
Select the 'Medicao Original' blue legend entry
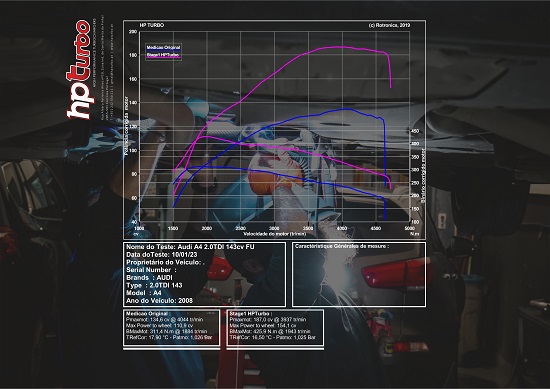[163, 47]
